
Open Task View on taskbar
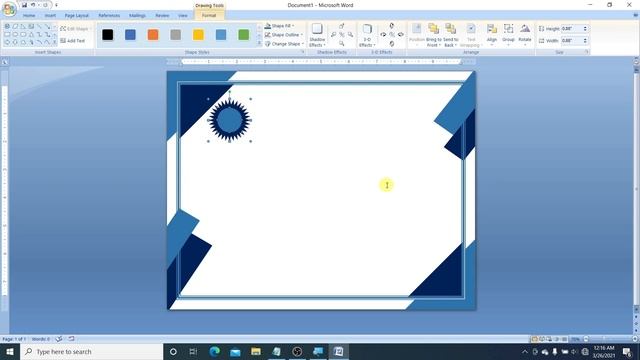pos(193,351)
